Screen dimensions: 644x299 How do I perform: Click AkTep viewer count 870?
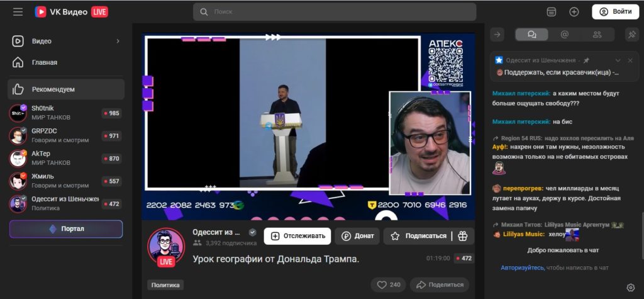point(111,159)
